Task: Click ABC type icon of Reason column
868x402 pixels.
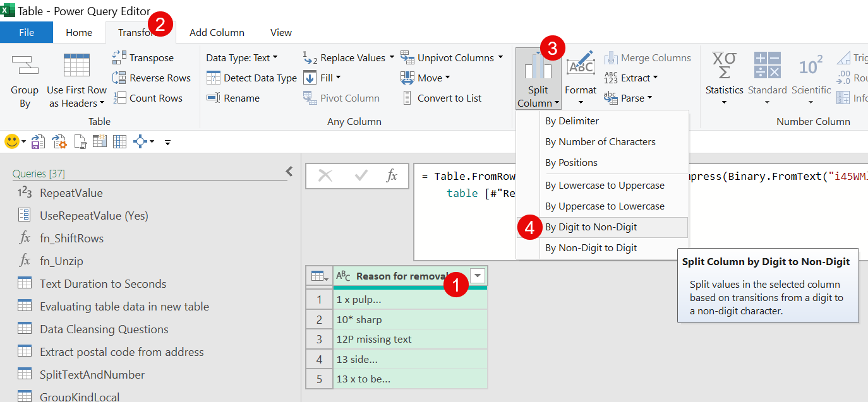Action: coord(343,276)
